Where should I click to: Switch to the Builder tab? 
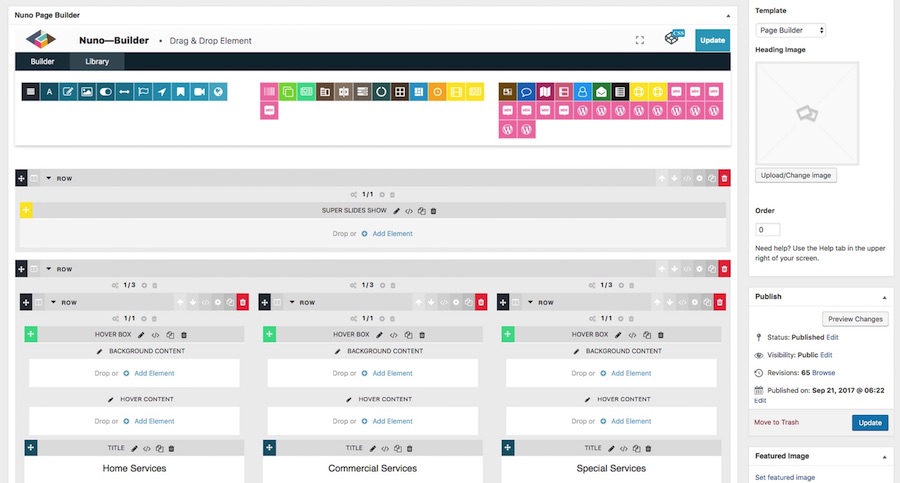[42, 61]
